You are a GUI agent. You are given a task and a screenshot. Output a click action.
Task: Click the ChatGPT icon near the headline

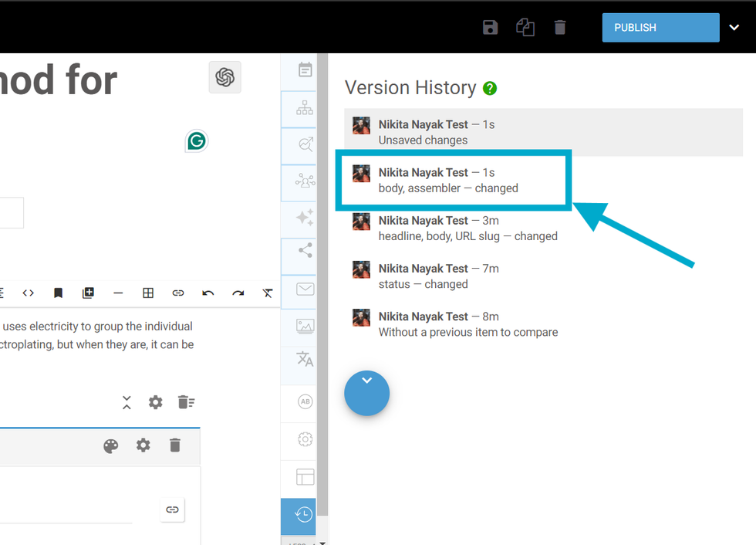click(224, 77)
